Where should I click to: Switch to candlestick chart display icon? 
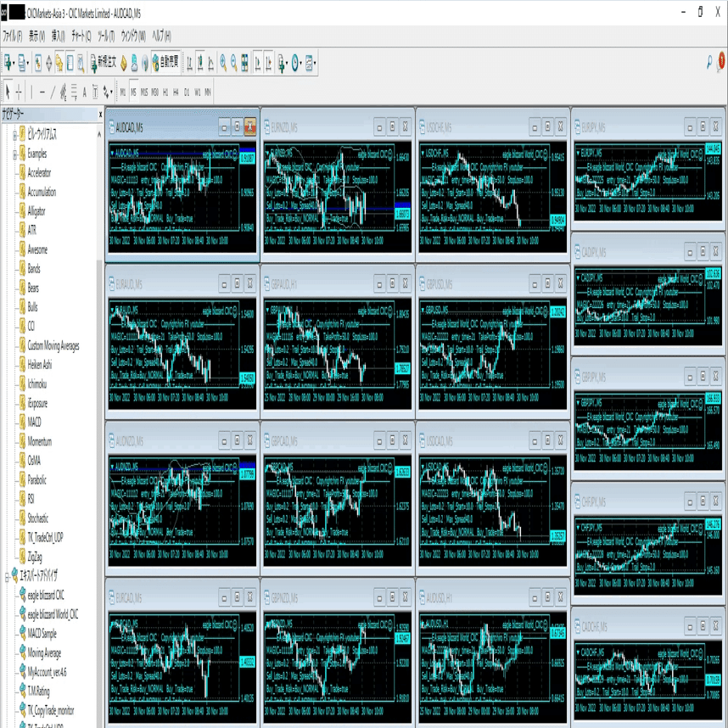click(x=200, y=63)
